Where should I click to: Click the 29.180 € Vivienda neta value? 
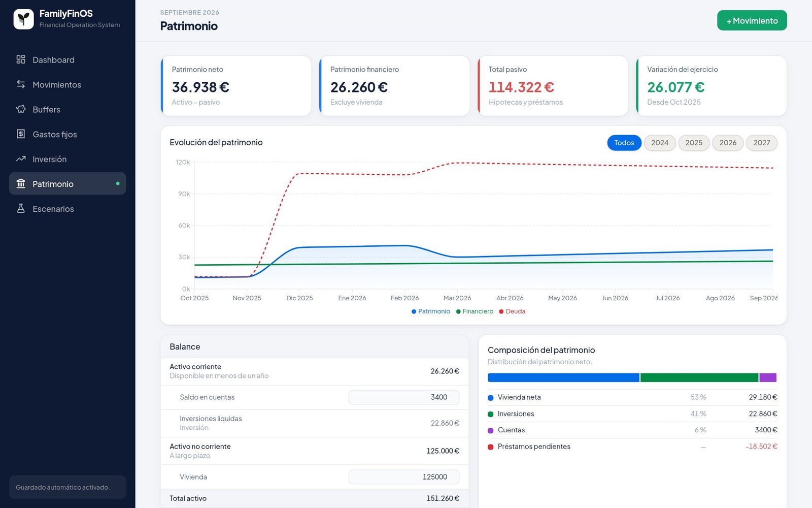[x=763, y=397]
